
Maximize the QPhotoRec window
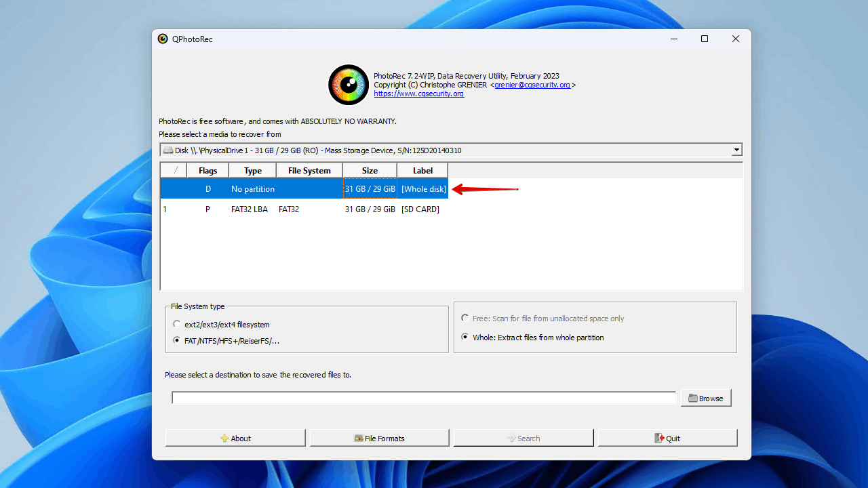pos(705,39)
